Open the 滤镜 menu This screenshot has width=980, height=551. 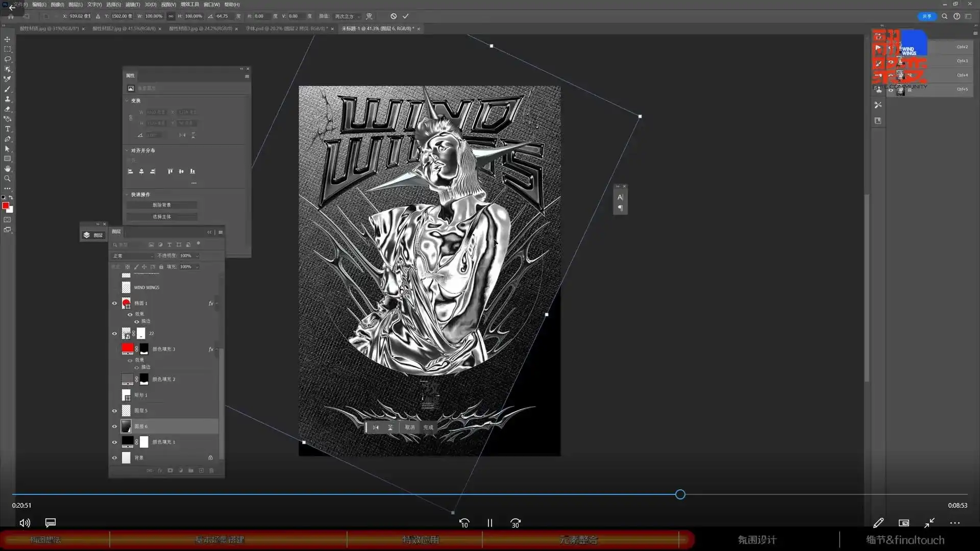click(x=133, y=5)
